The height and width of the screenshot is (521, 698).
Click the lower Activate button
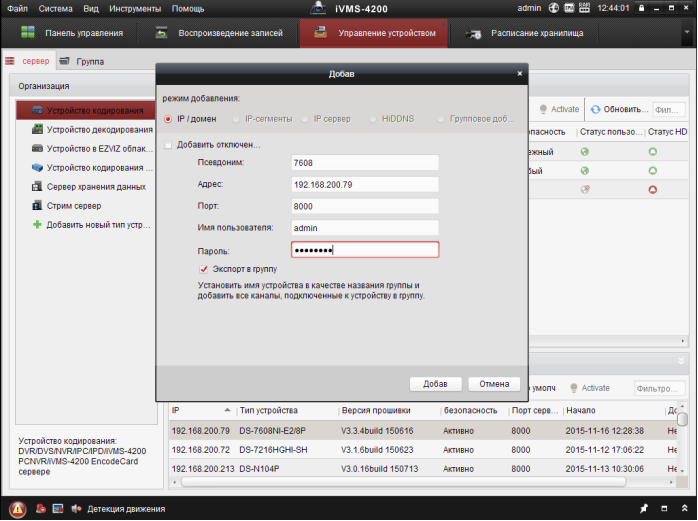[x=590, y=388]
